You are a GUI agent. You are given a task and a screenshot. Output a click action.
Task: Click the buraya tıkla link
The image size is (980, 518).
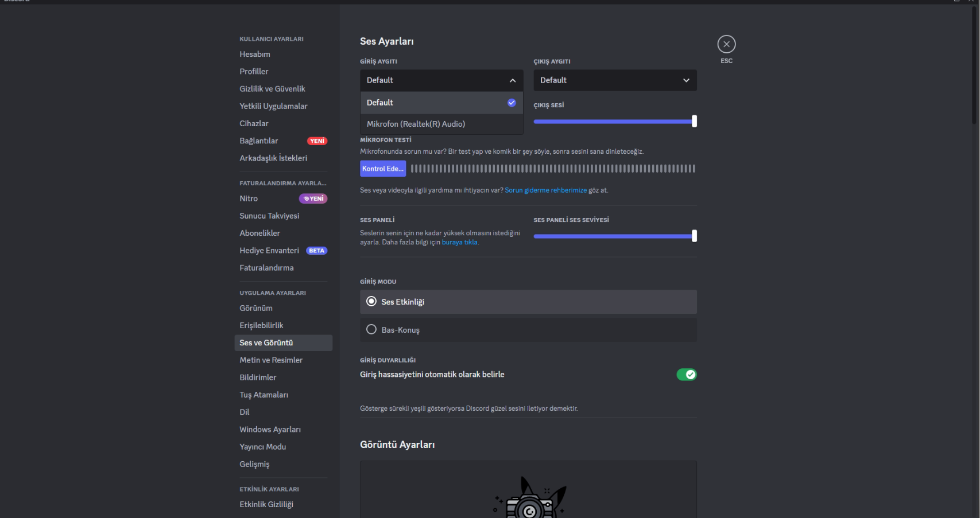tap(459, 243)
